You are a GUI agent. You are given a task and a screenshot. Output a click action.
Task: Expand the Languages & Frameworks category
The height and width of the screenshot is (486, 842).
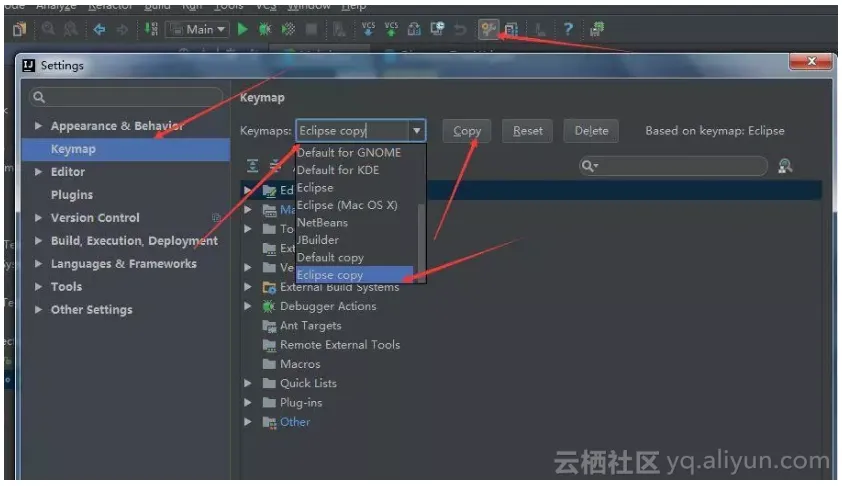[39, 264]
